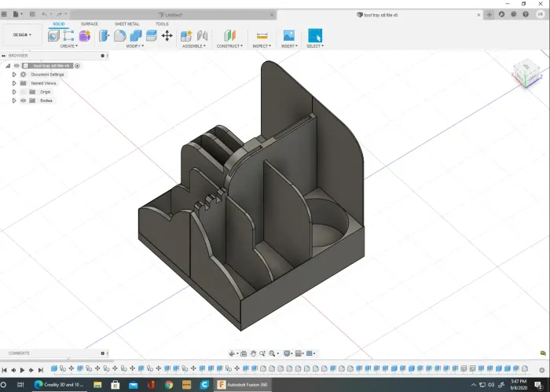Select the Move/Copy arrows tool
The width and height of the screenshot is (550, 392).
pos(167,35)
